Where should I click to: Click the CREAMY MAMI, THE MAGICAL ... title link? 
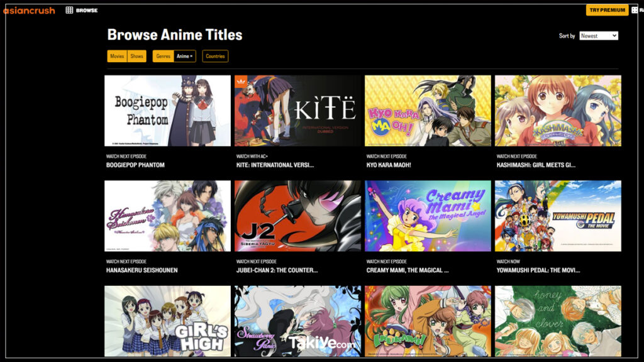(408, 270)
